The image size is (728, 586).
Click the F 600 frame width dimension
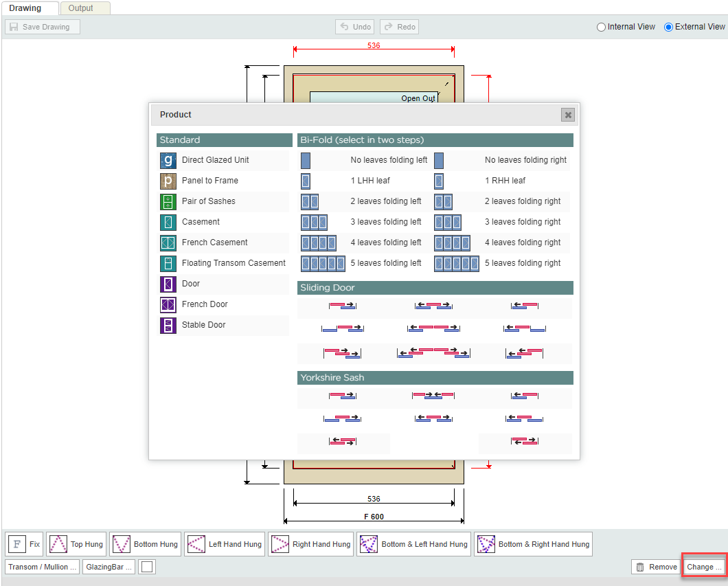[374, 517]
